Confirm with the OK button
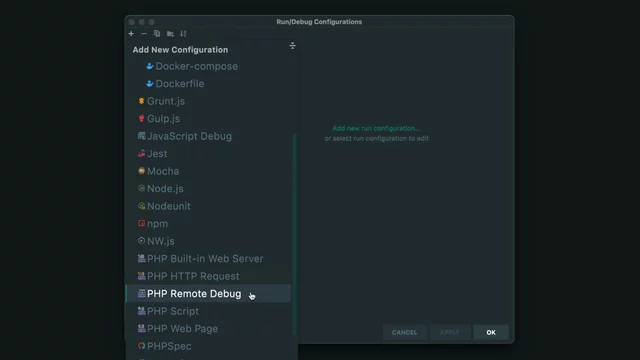This screenshot has height=360, width=640. click(491, 332)
